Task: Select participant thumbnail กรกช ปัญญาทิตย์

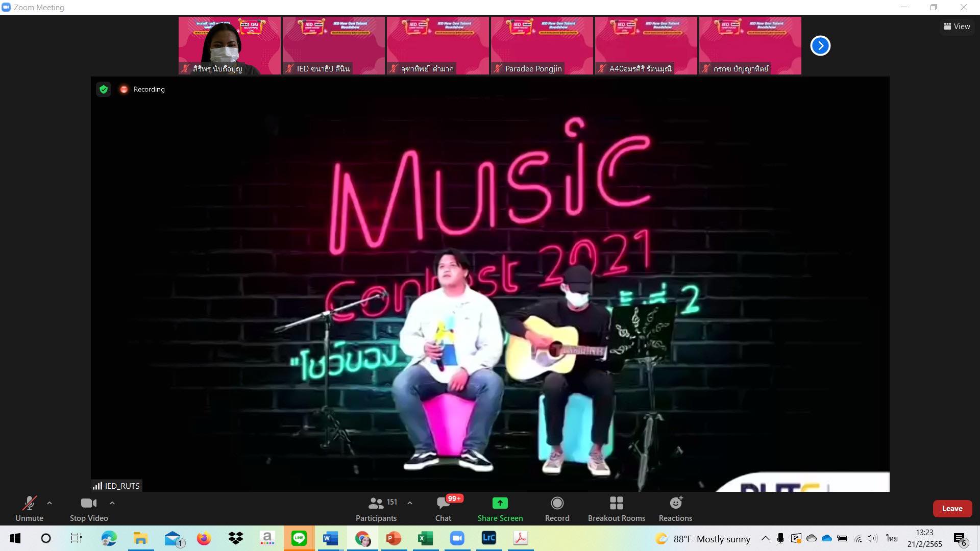Action: 750,46
